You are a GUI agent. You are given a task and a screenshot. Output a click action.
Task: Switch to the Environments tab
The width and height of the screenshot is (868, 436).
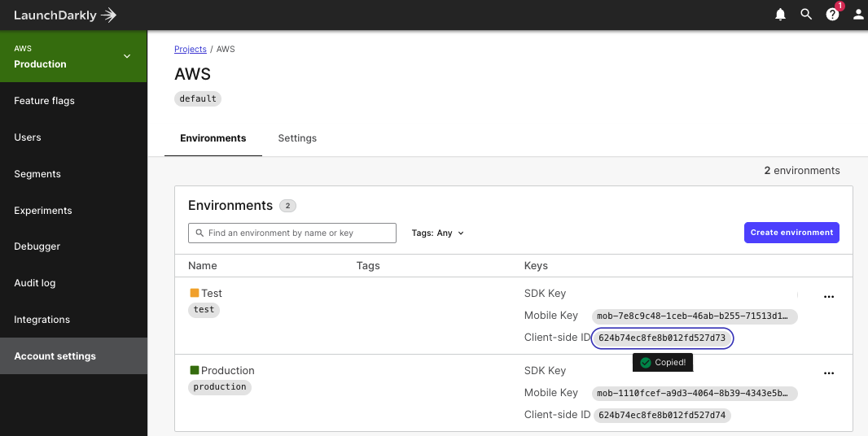[213, 138]
